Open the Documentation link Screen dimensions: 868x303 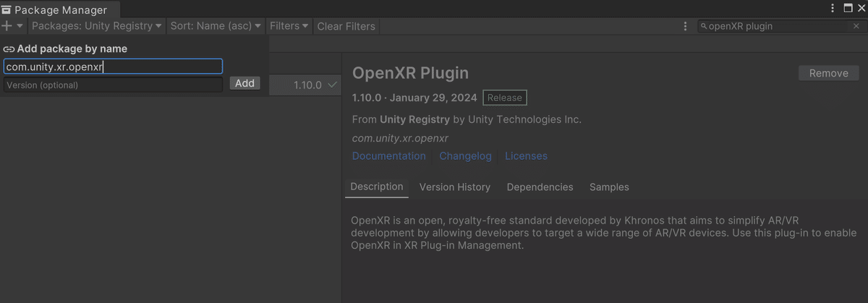[389, 156]
